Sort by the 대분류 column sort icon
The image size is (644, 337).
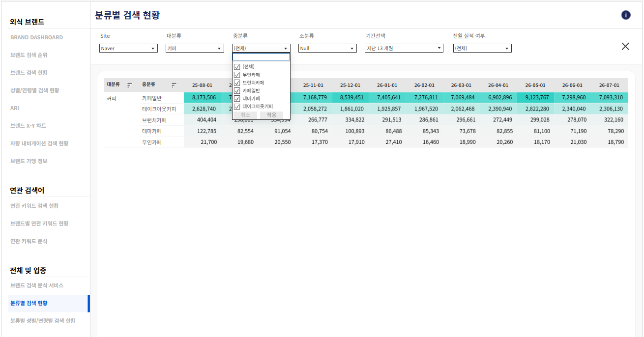130,85
